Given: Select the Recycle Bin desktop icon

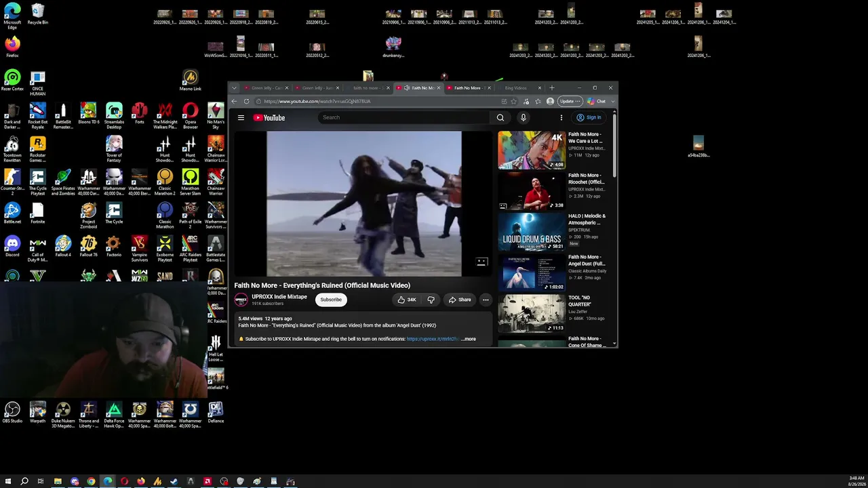Looking at the screenshot, I should (x=38, y=14).
